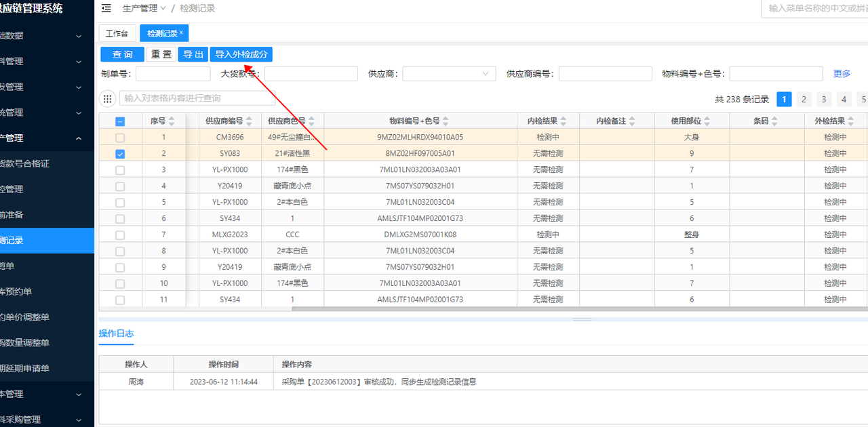Check the checkbox for row 7 MLXG2023
This screenshot has height=427, width=868.
[x=120, y=235]
